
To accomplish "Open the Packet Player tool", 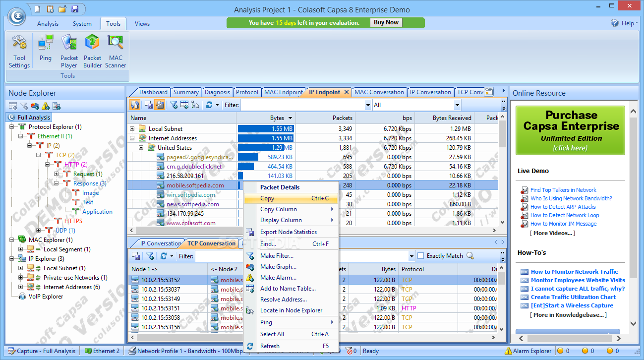I will [x=69, y=52].
